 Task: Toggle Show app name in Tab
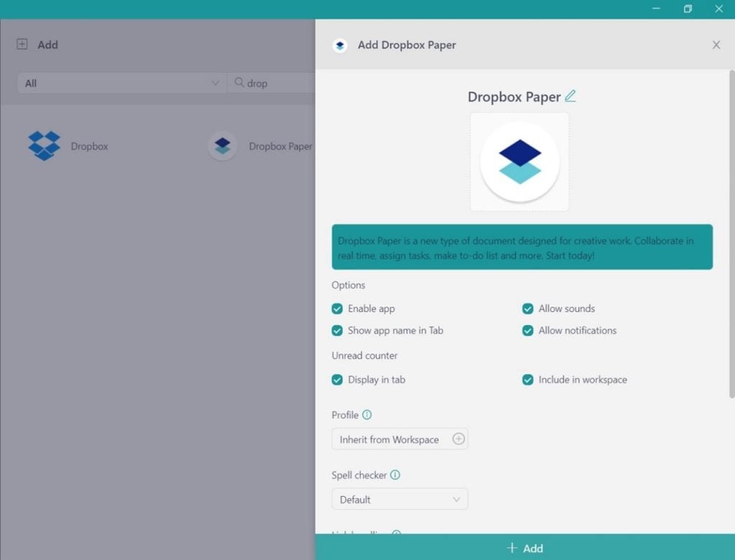337,330
